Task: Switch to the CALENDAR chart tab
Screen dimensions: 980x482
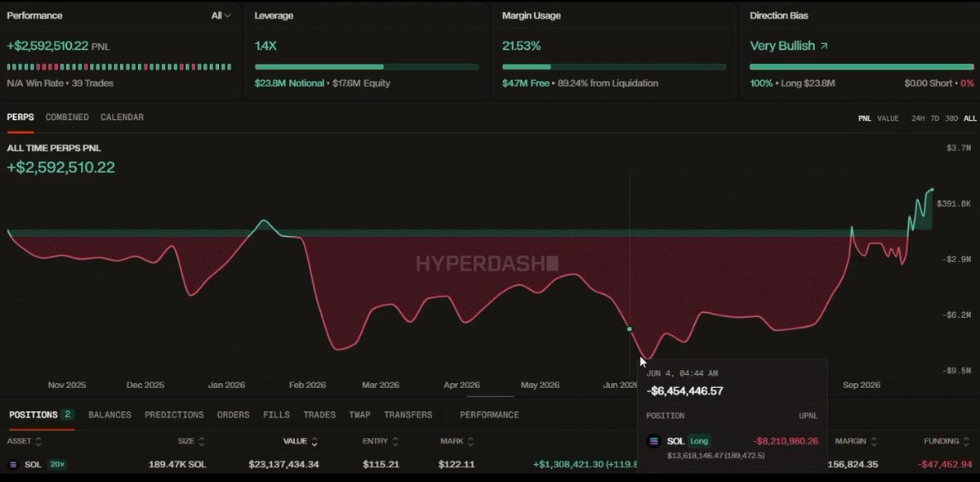Action: pyautogui.click(x=122, y=118)
